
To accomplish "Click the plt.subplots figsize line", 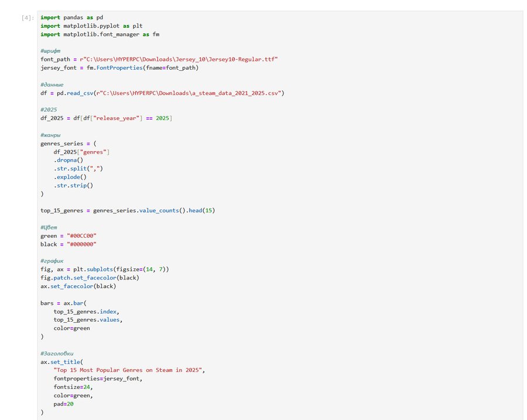I will pyautogui.click(x=105, y=269).
